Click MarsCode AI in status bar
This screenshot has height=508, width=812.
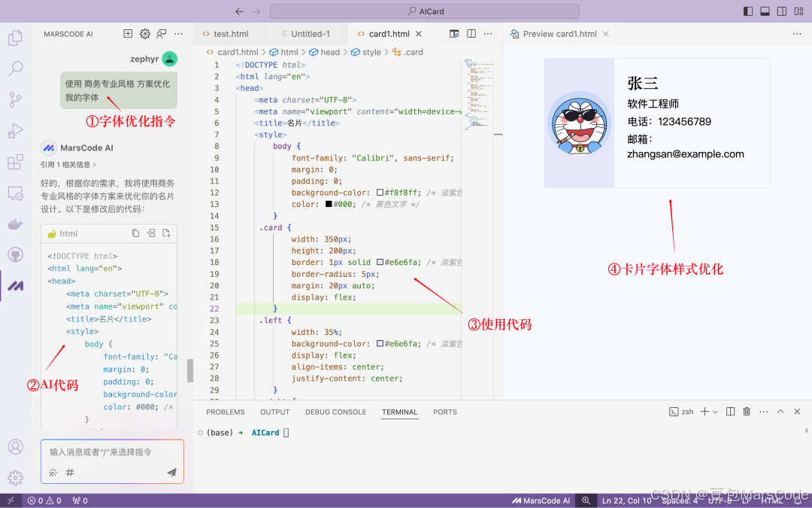[x=541, y=500]
